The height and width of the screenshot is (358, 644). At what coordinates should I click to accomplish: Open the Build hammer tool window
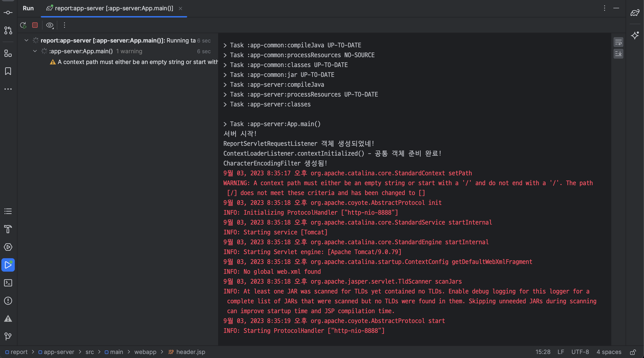(8, 229)
